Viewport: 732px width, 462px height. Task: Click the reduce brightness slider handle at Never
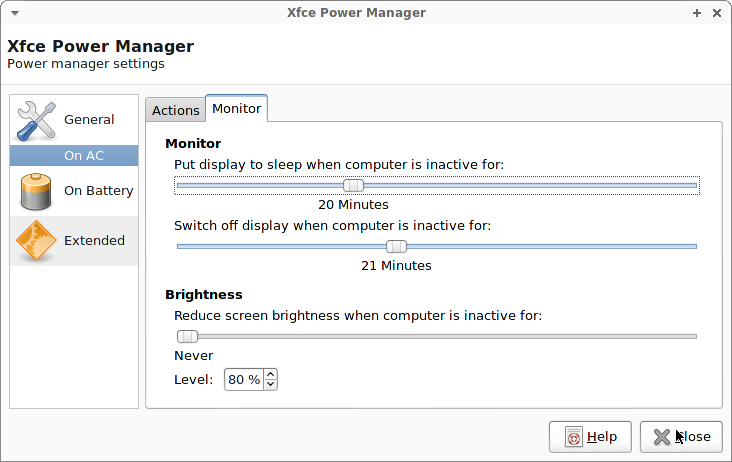[x=187, y=336]
